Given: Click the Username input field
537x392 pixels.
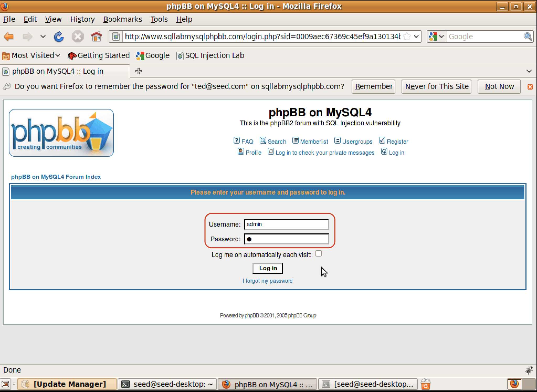Looking at the screenshot, I should 286,224.
